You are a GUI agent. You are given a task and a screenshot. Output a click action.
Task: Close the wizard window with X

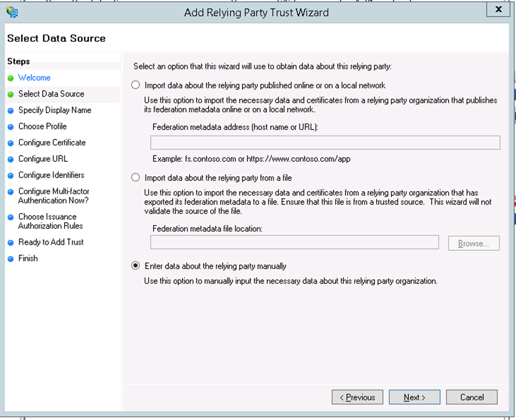(498, 9)
